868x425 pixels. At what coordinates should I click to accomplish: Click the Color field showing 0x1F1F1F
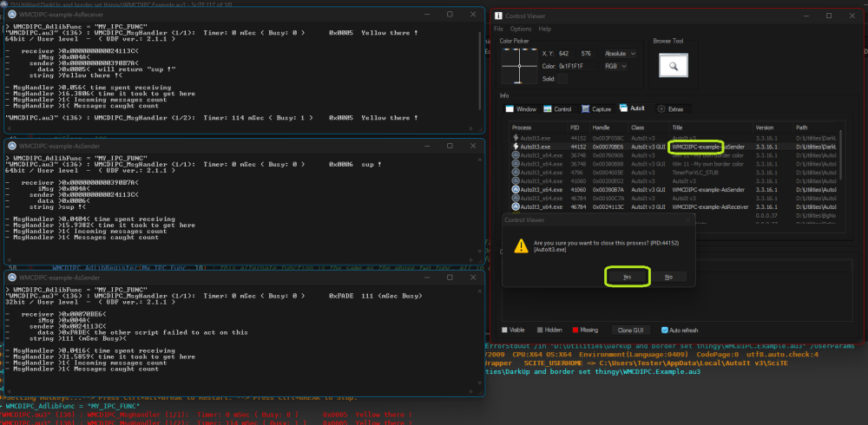[577, 67]
